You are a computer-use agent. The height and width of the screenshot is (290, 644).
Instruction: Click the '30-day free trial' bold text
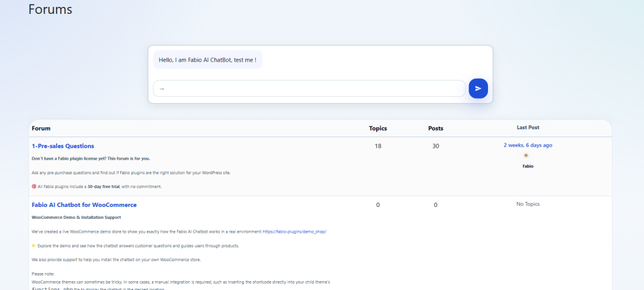click(104, 186)
